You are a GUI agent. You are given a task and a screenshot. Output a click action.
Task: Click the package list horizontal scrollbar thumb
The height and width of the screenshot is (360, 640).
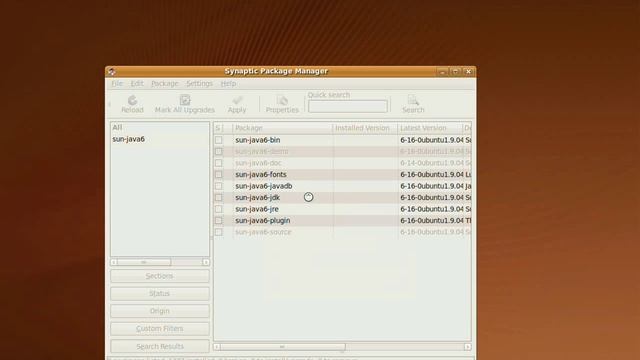pos(282,347)
